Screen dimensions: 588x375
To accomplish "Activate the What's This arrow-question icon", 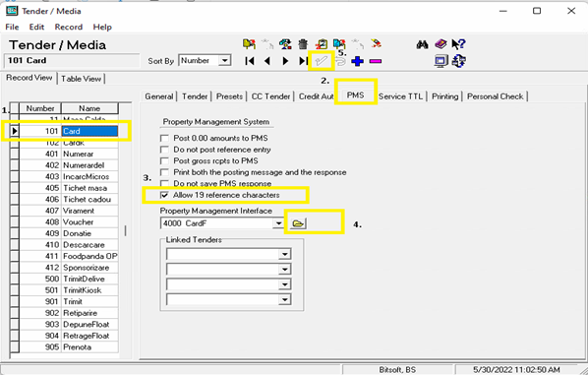I will click(458, 44).
